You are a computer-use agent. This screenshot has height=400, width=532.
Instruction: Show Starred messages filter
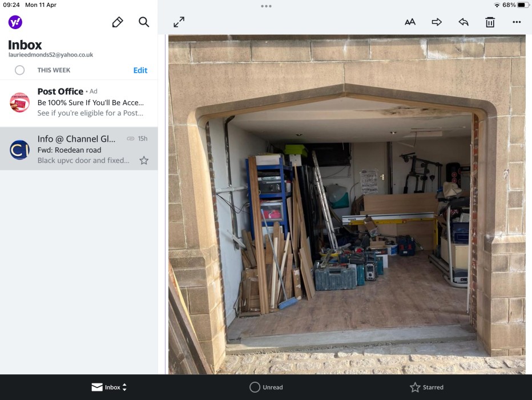coord(426,387)
